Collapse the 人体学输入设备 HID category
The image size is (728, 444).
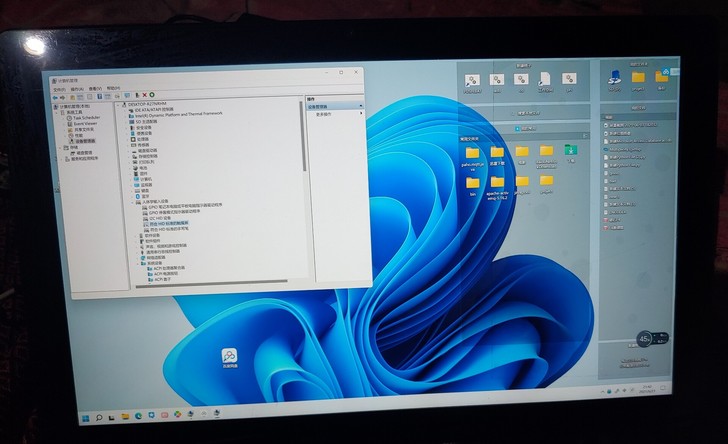(x=131, y=202)
